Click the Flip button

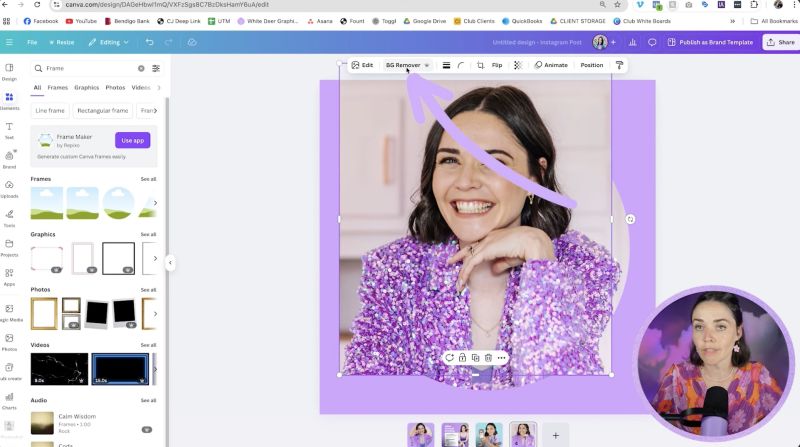[x=497, y=65]
